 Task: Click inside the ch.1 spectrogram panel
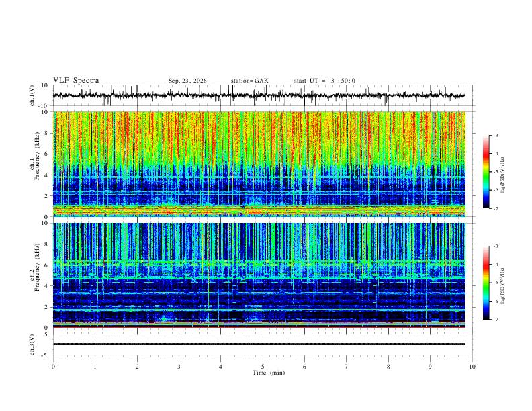click(259, 164)
